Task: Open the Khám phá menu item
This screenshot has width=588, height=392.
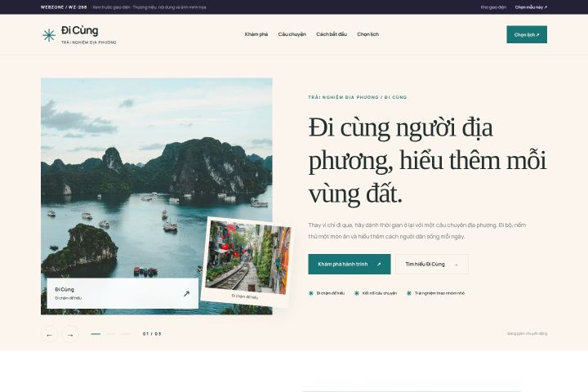Action: [256, 34]
